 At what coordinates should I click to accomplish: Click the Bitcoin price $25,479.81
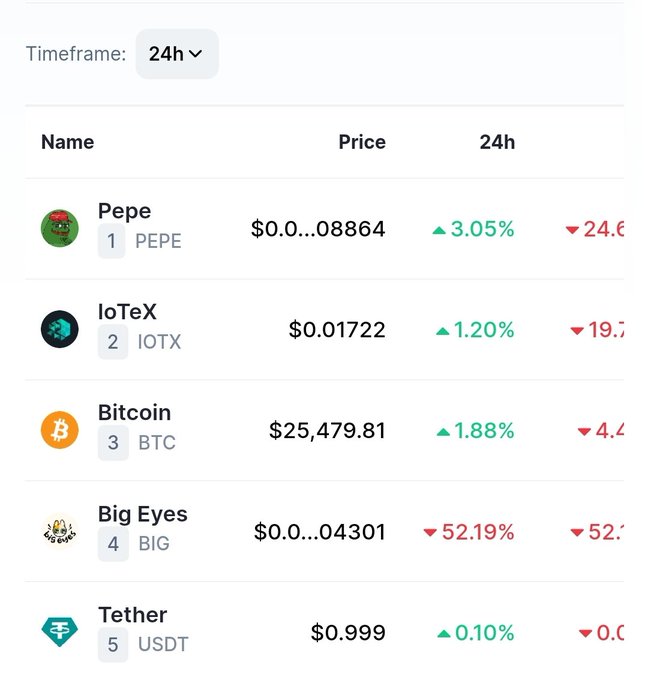click(x=327, y=431)
